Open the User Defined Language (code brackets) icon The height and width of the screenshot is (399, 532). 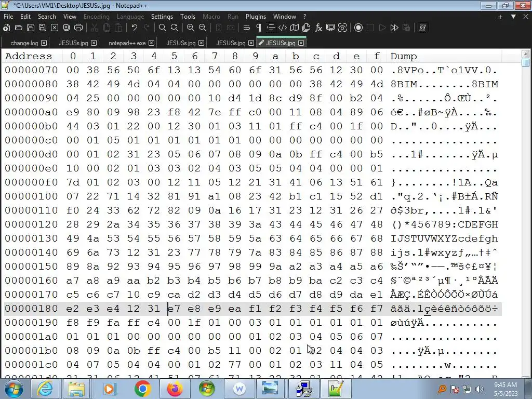tap(282, 28)
